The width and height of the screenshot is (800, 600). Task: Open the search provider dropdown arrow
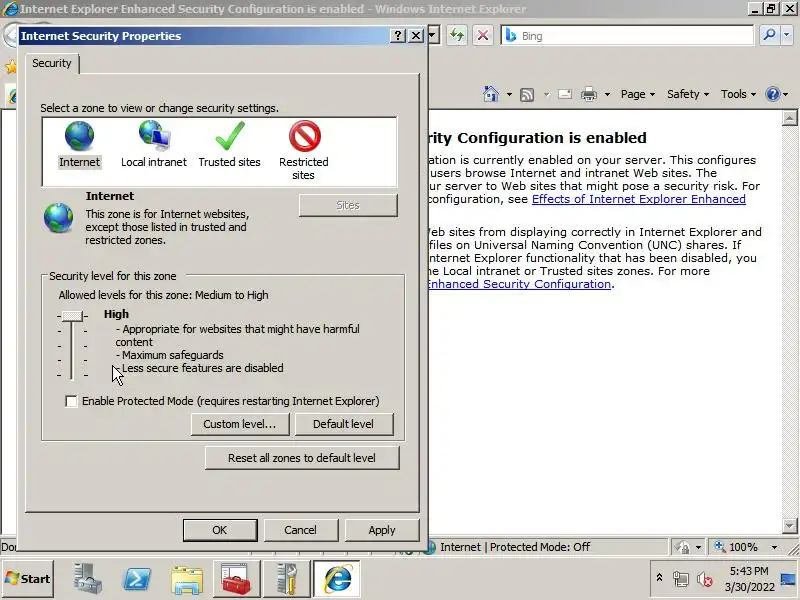pyautogui.click(x=787, y=35)
